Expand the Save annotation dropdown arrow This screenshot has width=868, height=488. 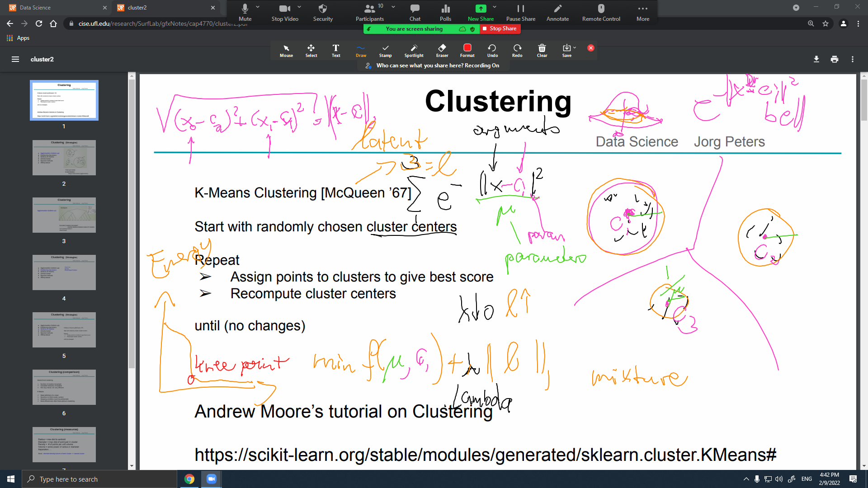(575, 47)
